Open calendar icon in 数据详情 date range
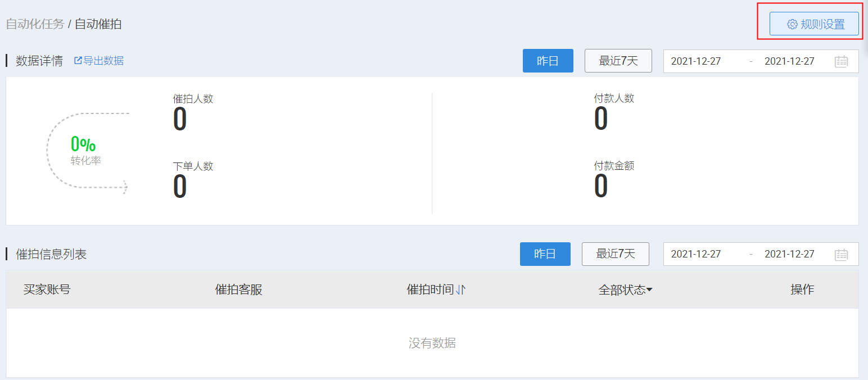The height and width of the screenshot is (380, 868). pyautogui.click(x=841, y=61)
